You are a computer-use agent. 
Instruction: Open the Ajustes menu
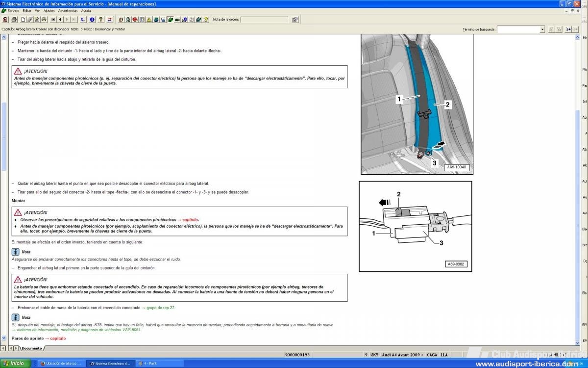tap(49, 10)
